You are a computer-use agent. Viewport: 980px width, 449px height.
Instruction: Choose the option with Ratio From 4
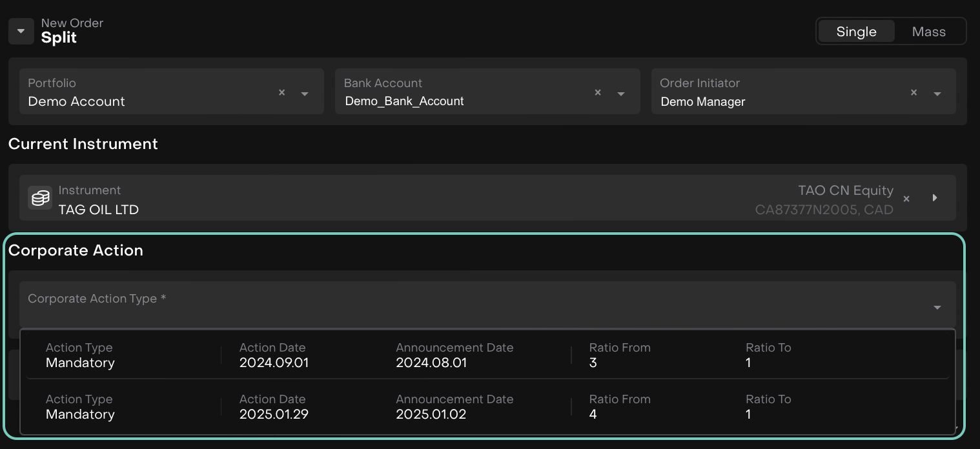593,414
